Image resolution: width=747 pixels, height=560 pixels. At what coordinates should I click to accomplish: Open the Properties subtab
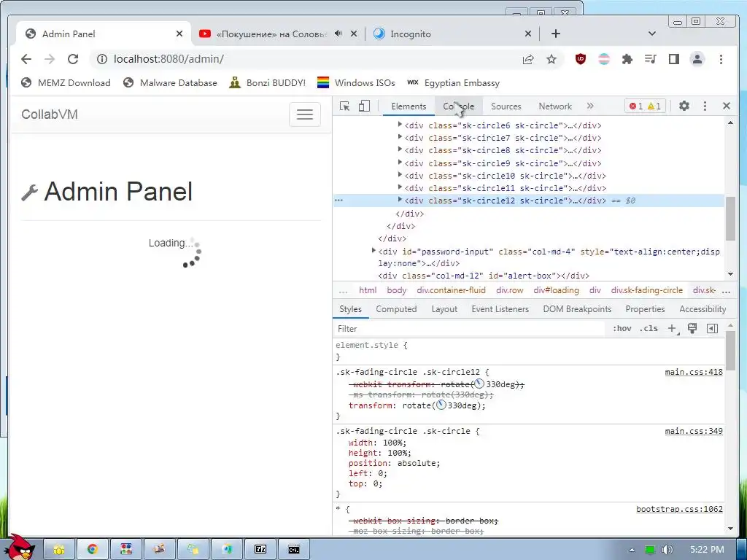coord(645,309)
